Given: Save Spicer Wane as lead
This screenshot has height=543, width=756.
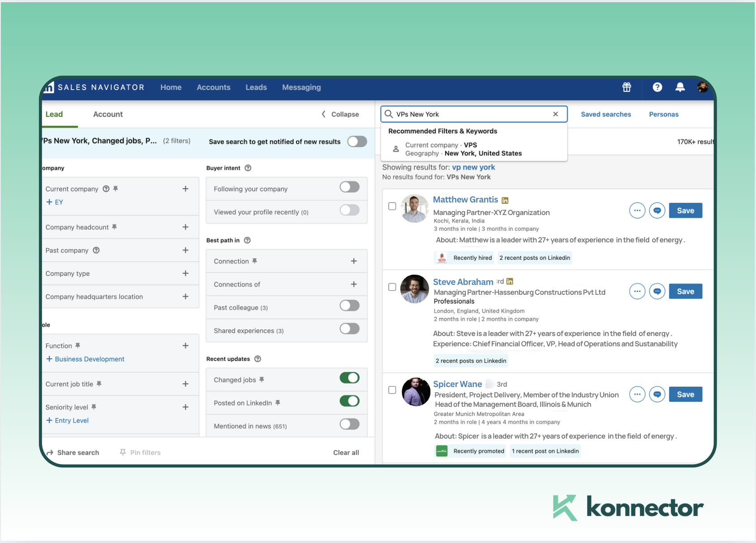Looking at the screenshot, I should pyautogui.click(x=686, y=394).
